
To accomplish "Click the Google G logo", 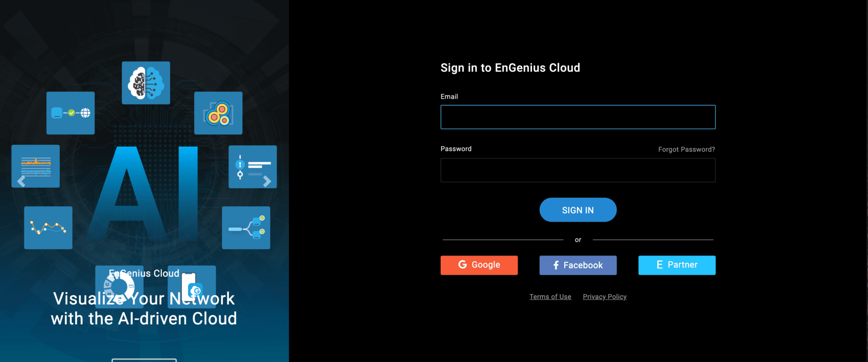I will 462,264.
